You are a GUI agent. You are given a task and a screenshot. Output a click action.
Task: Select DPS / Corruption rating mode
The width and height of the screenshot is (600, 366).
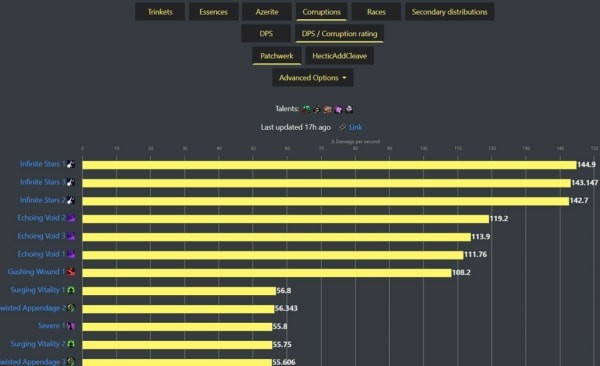click(x=339, y=34)
